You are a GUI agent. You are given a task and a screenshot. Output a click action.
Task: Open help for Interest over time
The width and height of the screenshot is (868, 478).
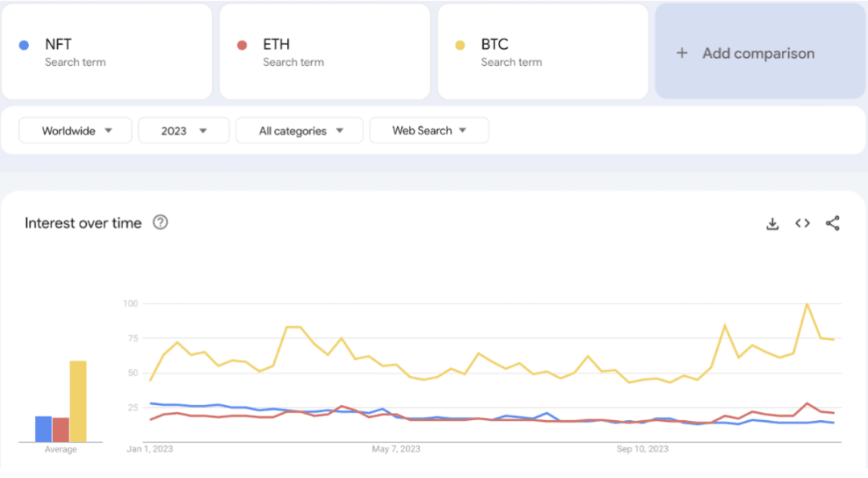161,223
